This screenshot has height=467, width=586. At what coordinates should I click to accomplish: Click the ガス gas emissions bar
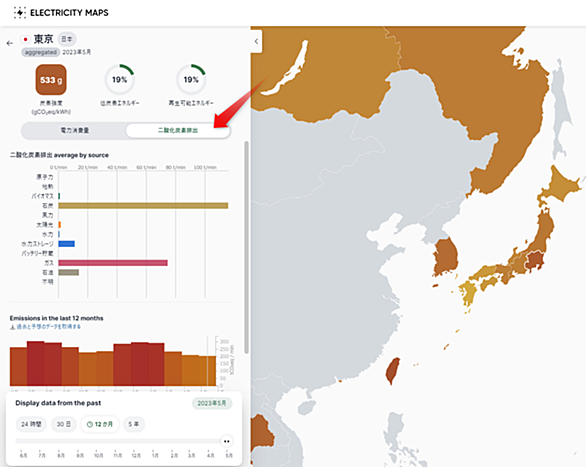coord(113,263)
